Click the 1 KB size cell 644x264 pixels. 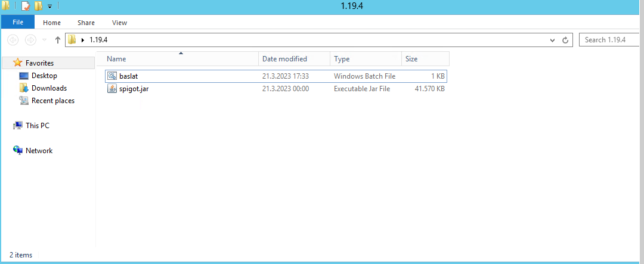[438, 76]
